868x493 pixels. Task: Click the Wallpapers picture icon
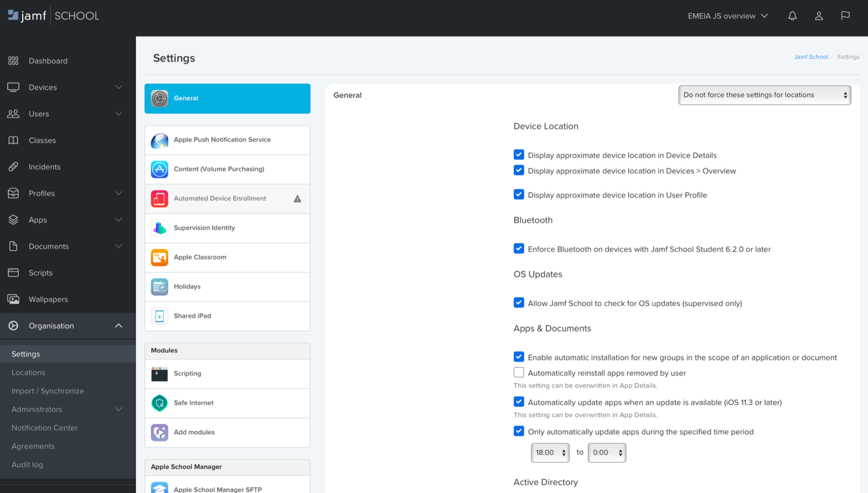coord(13,299)
